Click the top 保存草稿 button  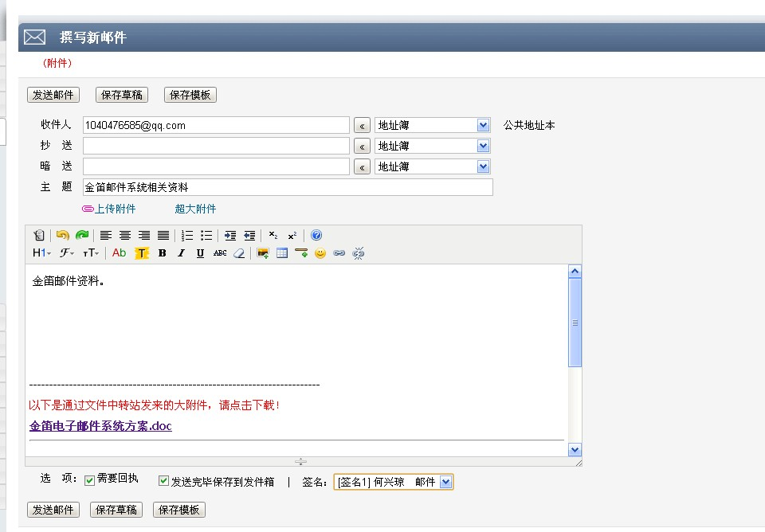click(122, 95)
